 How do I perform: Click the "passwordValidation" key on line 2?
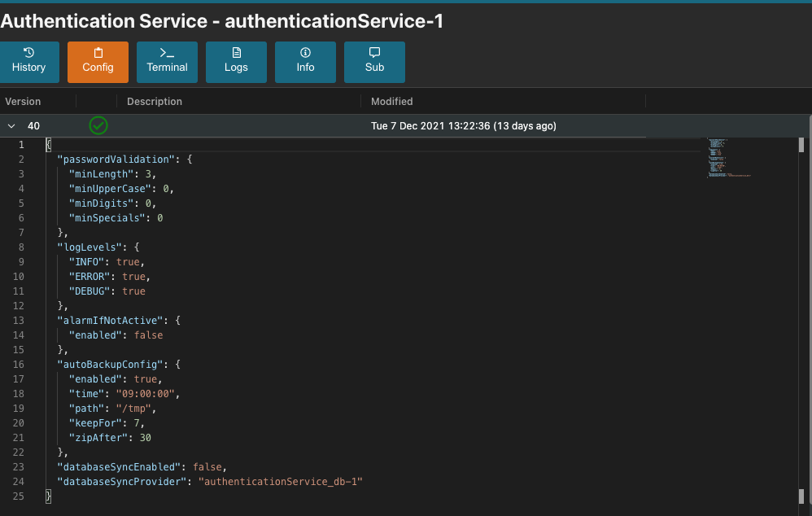point(116,160)
